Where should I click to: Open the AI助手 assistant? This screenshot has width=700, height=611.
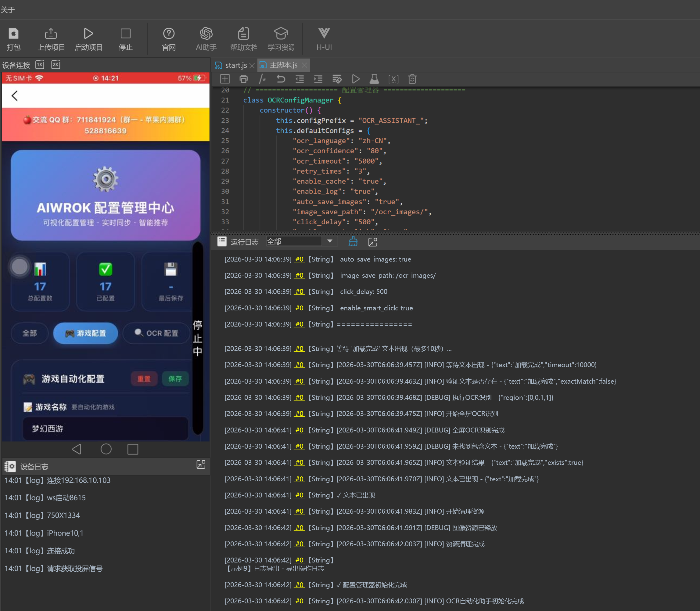pyautogui.click(x=206, y=33)
